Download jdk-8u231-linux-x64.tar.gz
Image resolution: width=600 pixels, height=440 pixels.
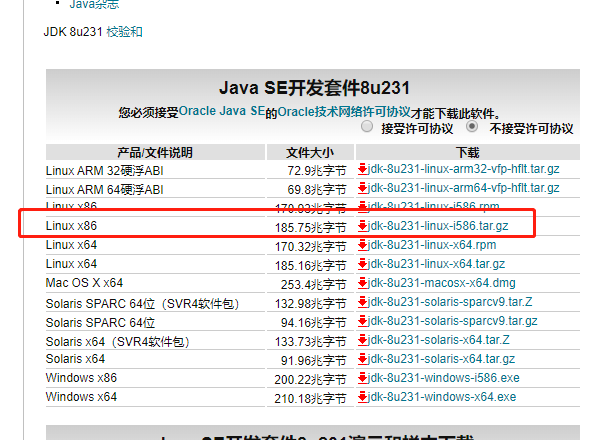pos(436,264)
